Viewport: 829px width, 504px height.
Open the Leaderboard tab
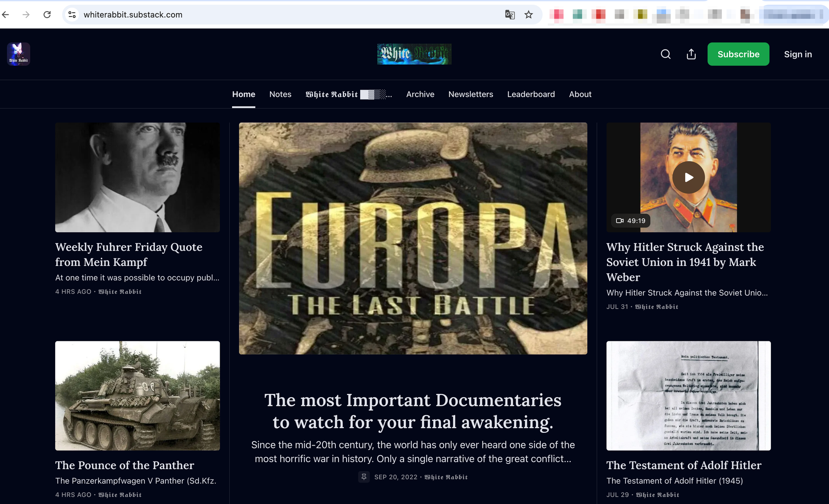coord(531,94)
